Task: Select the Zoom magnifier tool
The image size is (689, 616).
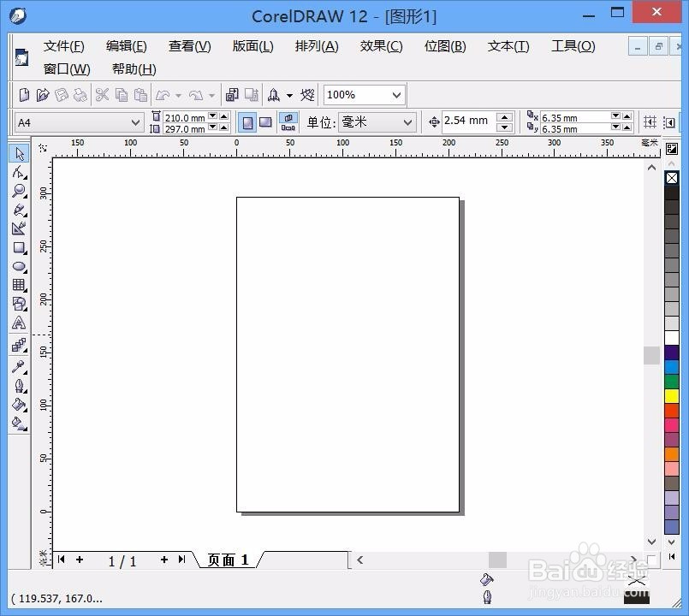Action: click(20, 191)
